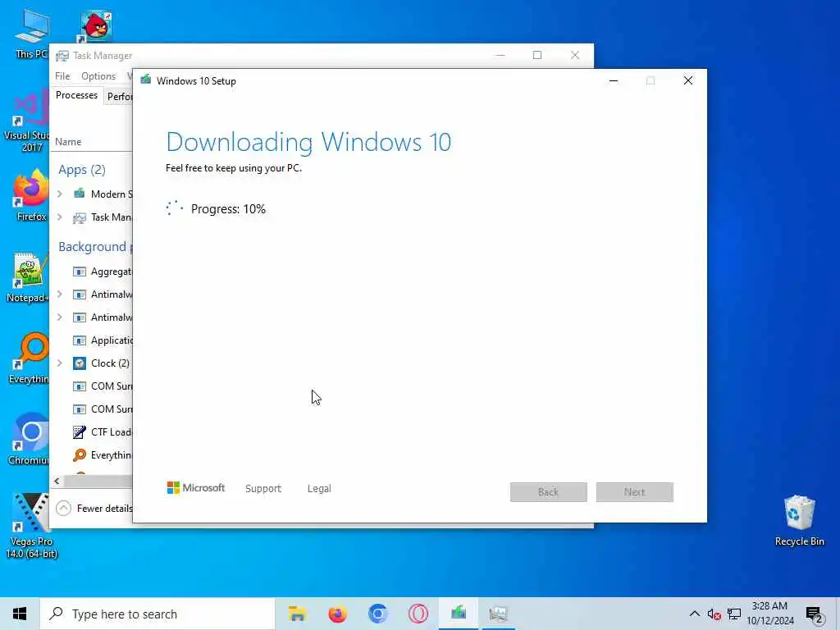Screen dimensions: 840x630
Task: Expand the Modern Setup app row
Action: [x=60, y=194]
